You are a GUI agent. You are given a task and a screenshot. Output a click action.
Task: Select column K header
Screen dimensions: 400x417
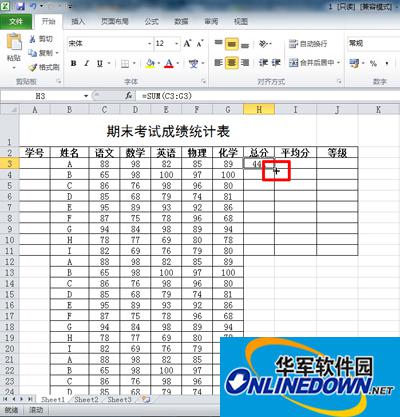tap(379, 109)
